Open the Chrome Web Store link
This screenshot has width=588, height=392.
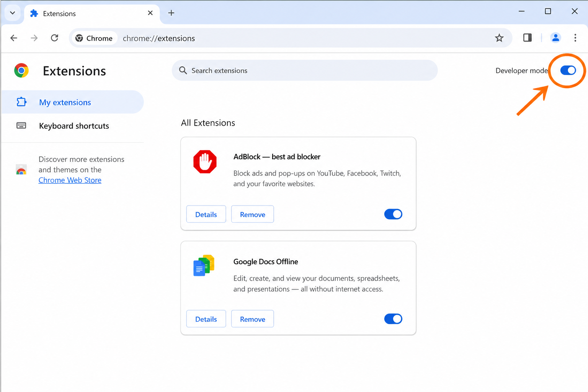click(70, 180)
